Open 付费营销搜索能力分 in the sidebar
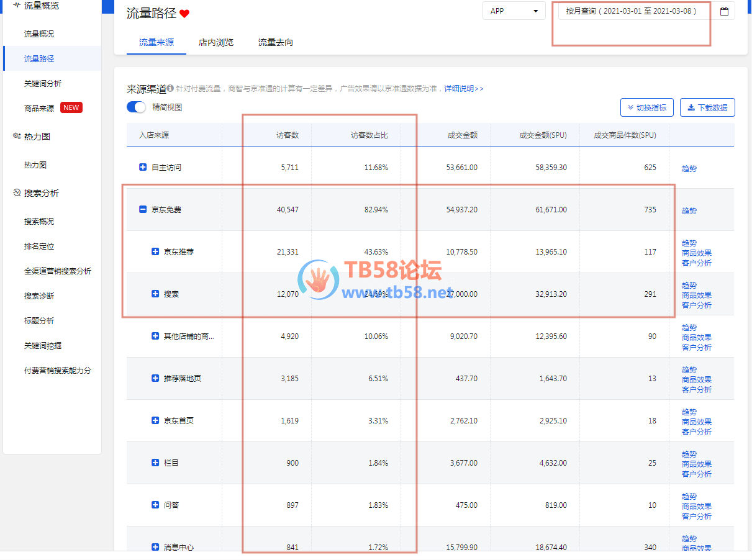 click(x=58, y=370)
